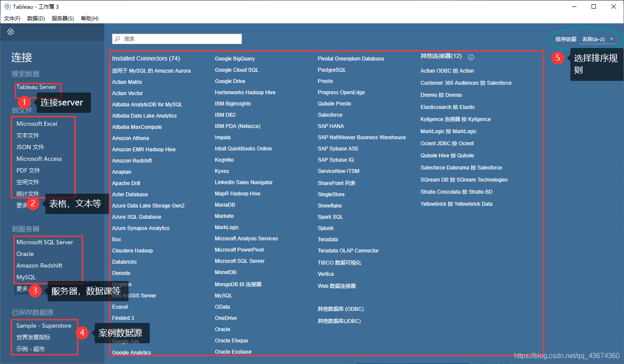Select Google Cloud SQL connector
624x364 pixels.
(237, 70)
